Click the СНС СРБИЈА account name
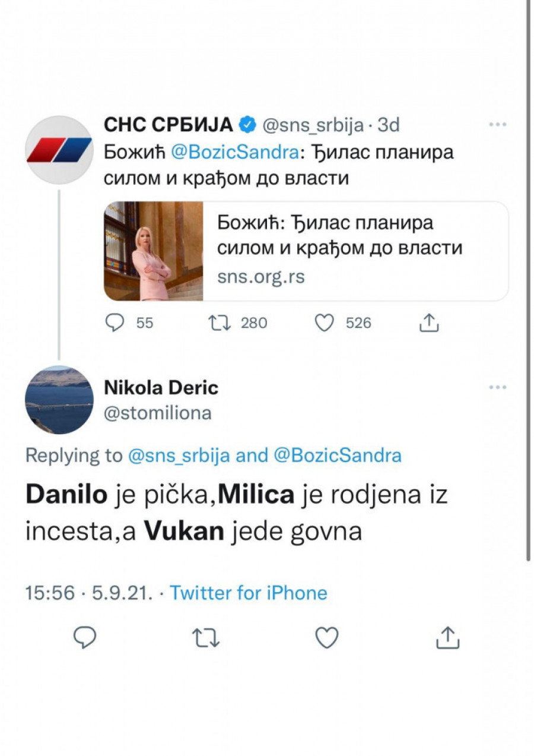The image size is (534, 756). (169, 125)
